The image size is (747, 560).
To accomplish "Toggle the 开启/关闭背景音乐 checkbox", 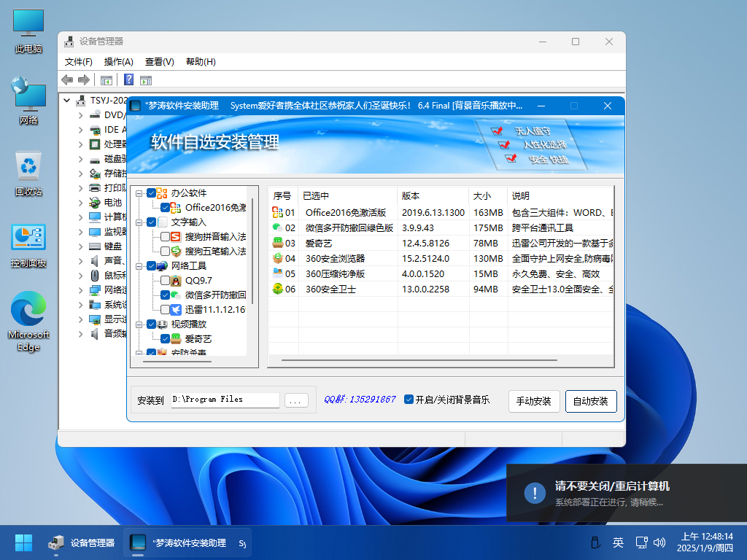I will click(x=409, y=399).
